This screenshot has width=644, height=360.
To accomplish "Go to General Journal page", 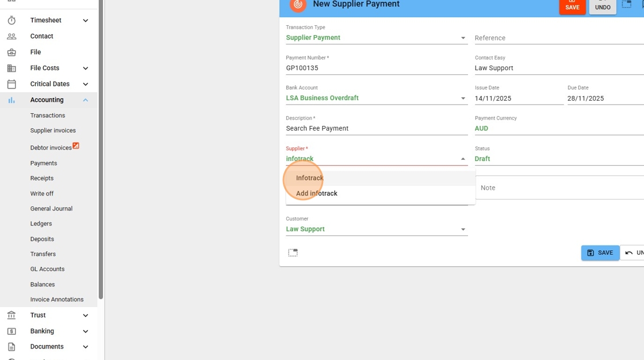I will pyautogui.click(x=51, y=209).
